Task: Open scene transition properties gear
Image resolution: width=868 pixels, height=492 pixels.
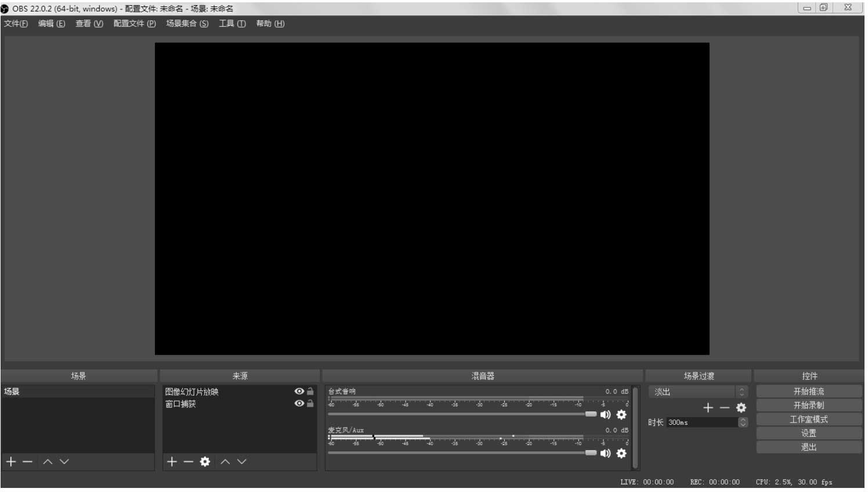Action: (741, 408)
